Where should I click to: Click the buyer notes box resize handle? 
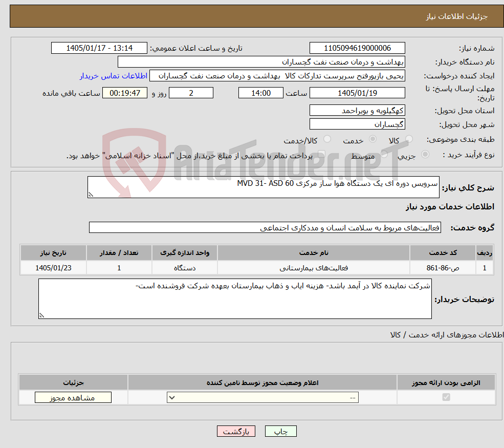point(41,315)
